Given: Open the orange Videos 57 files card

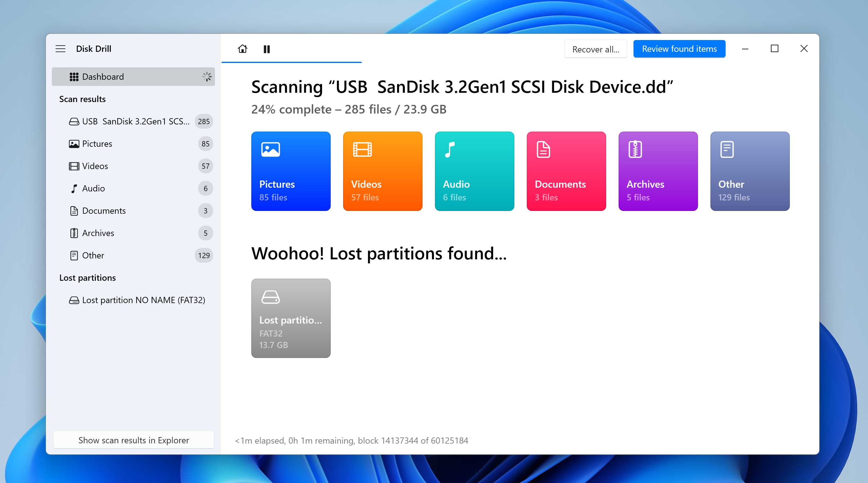Looking at the screenshot, I should coord(383,171).
